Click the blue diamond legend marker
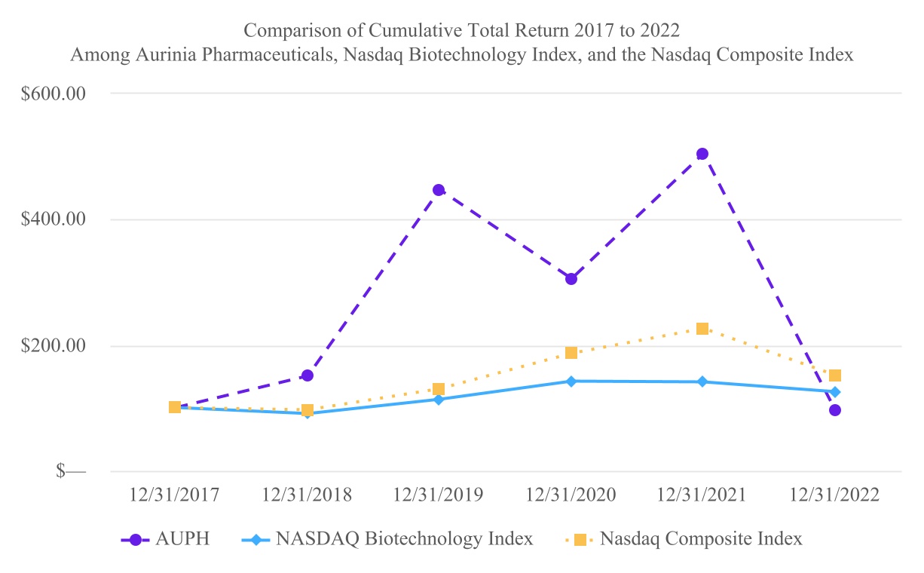This screenshot has height=573, width=924. (258, 540)
